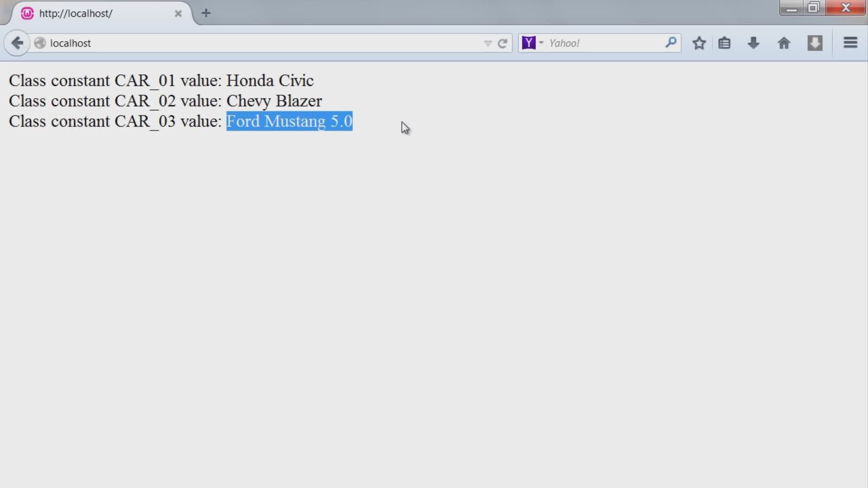
Task: Show bookmarks list icon
Action: [x=724, y=43]
